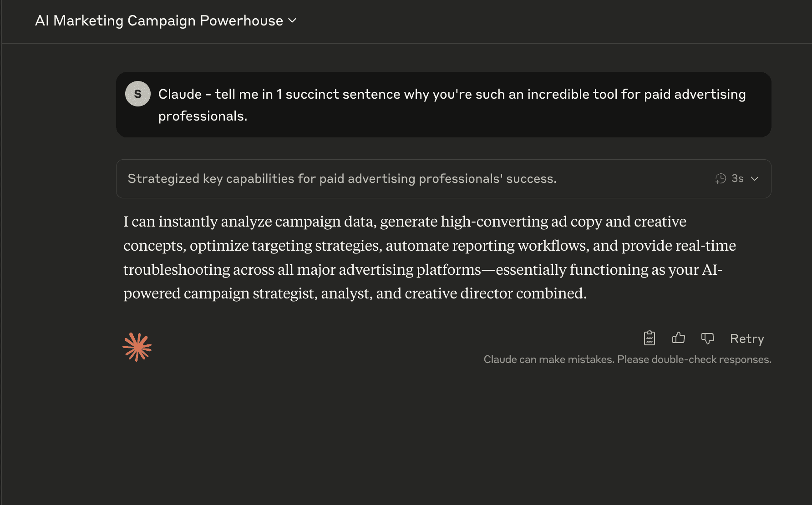Viewport: 812px width, 505px height.
Task: Expand the thinking block with its chevron
Action: tap(755, 178)
